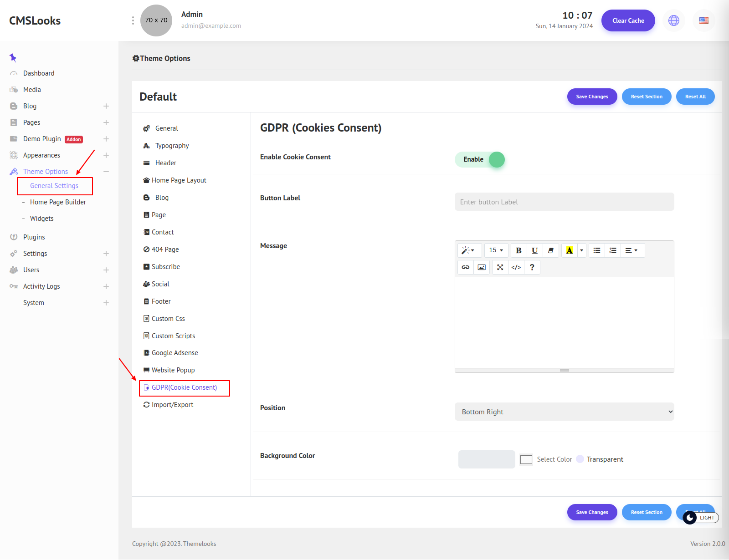The image size is (729, 560).
Task: Open the font size 15 dropdown
Action: pos(496,250)
